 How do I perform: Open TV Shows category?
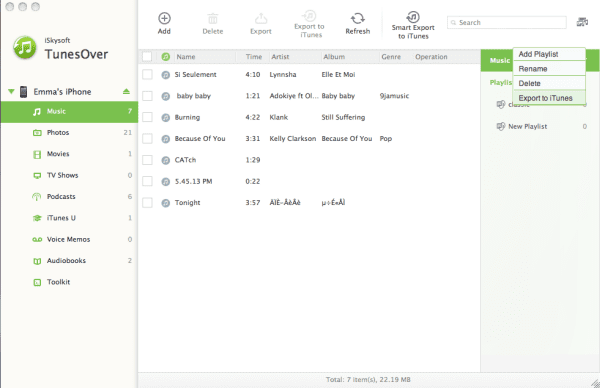(x=69, y=176)
